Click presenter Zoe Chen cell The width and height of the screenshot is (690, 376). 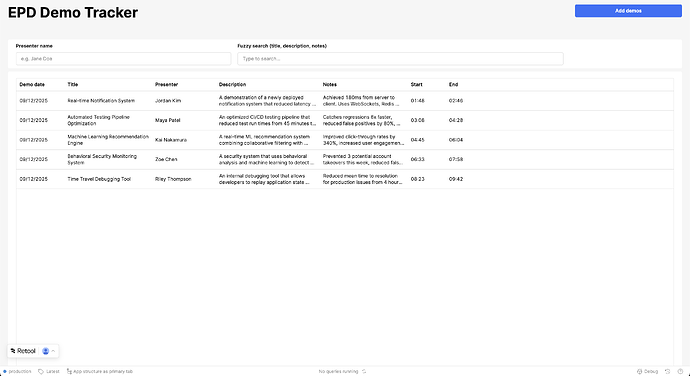(166, 159)
